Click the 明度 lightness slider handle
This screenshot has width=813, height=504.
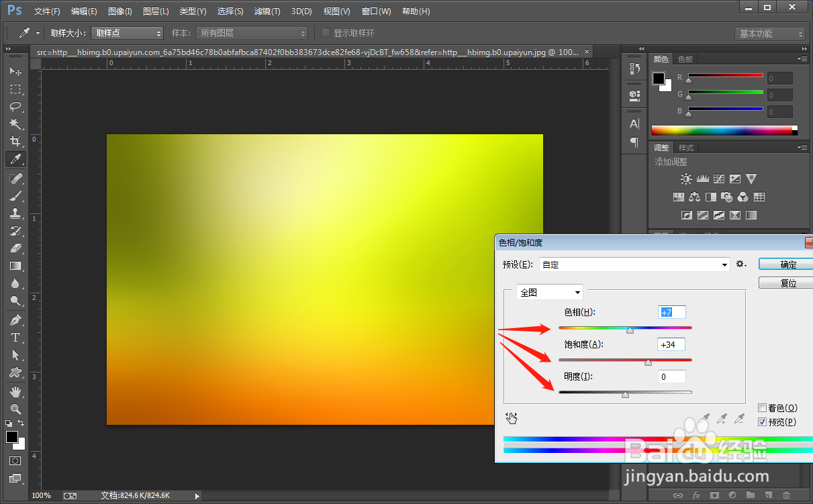coord(625,395)
